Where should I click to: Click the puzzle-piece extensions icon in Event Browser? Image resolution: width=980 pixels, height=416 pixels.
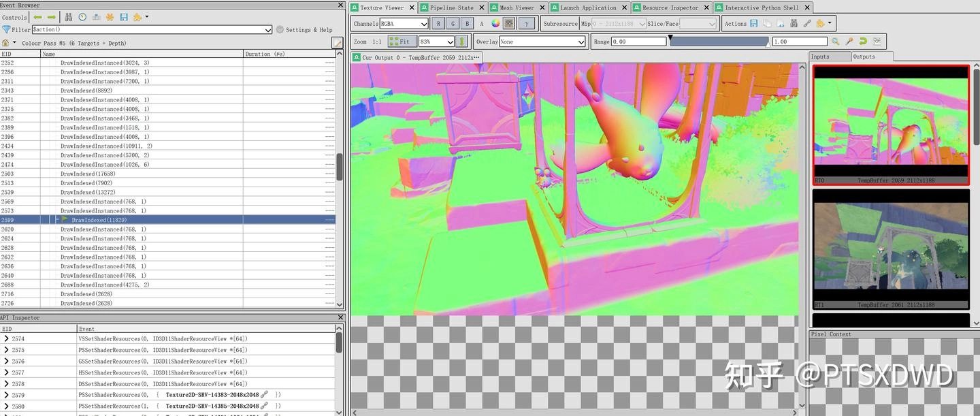tap(137, 17)
